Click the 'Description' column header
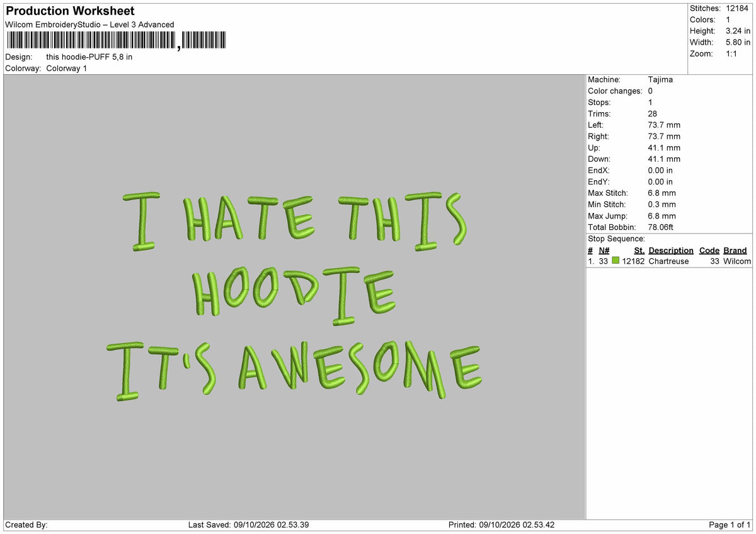 (x=671, y=250)
